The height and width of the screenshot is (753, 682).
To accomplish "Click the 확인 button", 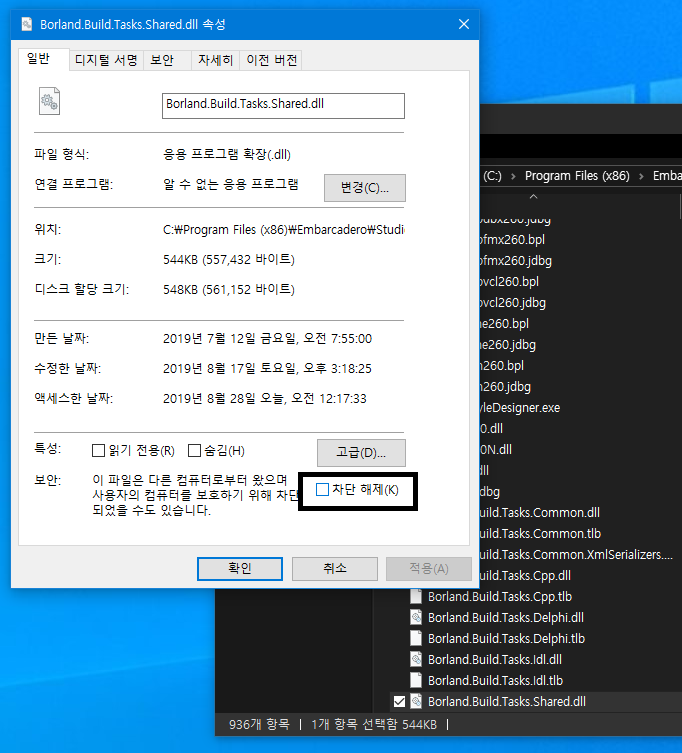I will pos(240,568).
